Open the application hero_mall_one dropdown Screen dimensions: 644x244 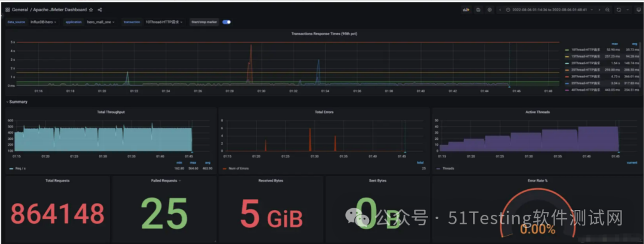click(x=101, y=22)
